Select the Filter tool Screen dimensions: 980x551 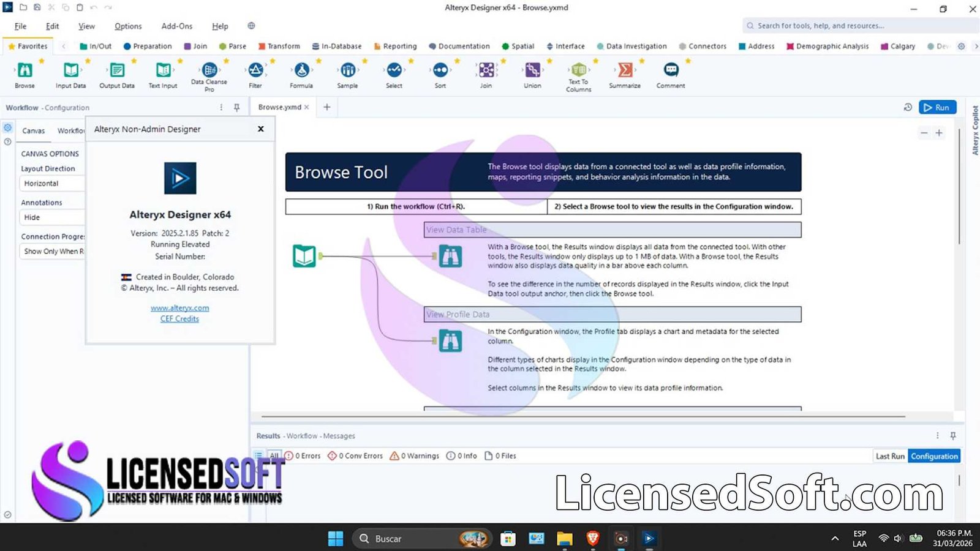click(x=255, y=73)
